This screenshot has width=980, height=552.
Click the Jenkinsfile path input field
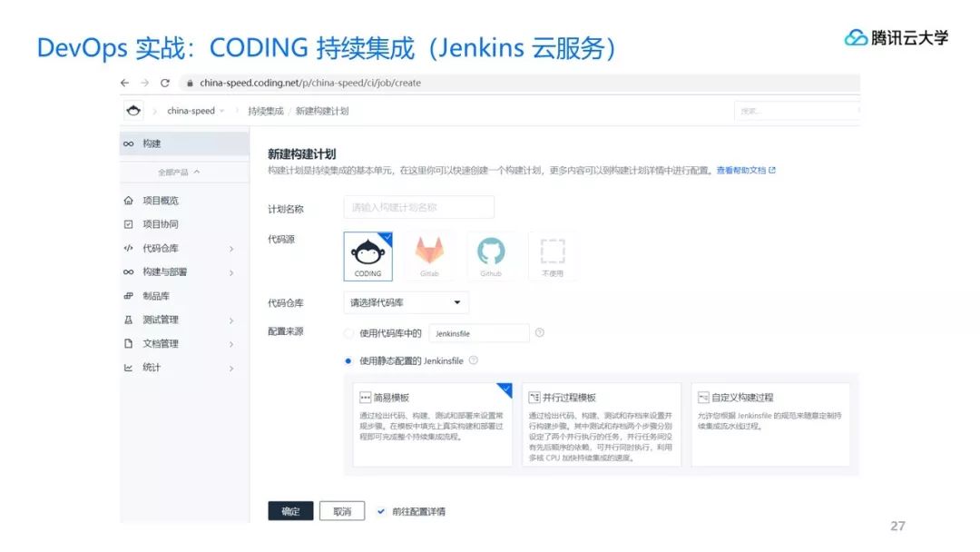coord(479,333)
